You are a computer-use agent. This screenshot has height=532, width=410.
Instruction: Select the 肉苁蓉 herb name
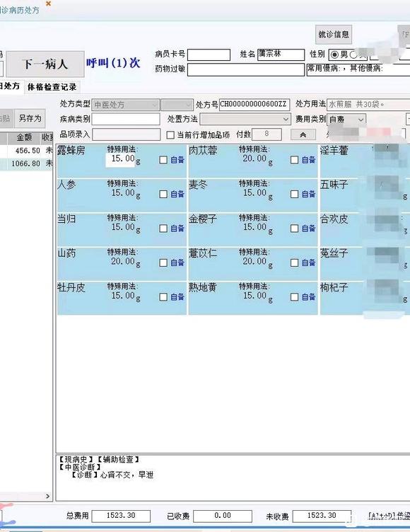[x=203, y=150]
